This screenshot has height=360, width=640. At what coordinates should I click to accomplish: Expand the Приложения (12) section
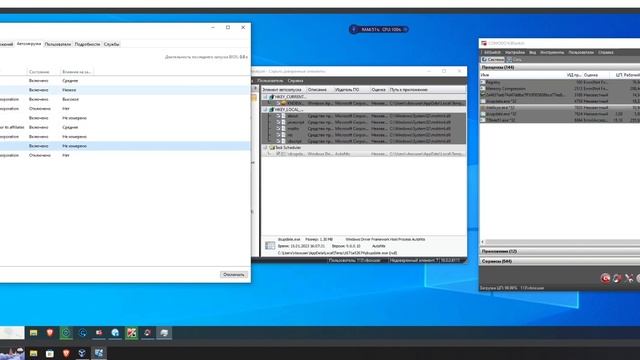click(x=560, y=251)
